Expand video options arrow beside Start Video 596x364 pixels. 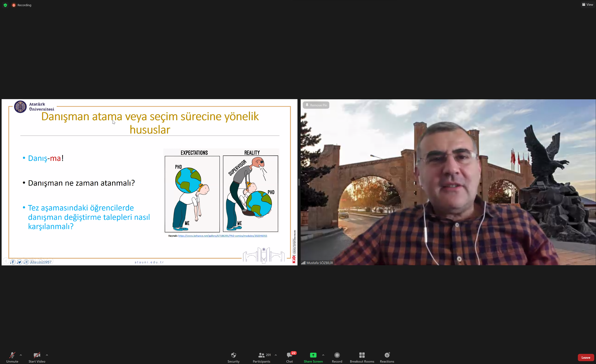[47, 355]
